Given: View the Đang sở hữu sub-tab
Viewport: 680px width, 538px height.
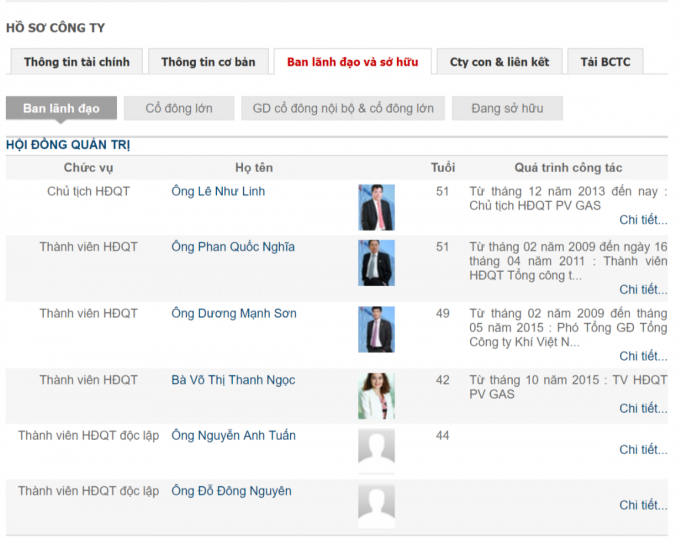Looking at the screenshot, I should pos(507,108).
